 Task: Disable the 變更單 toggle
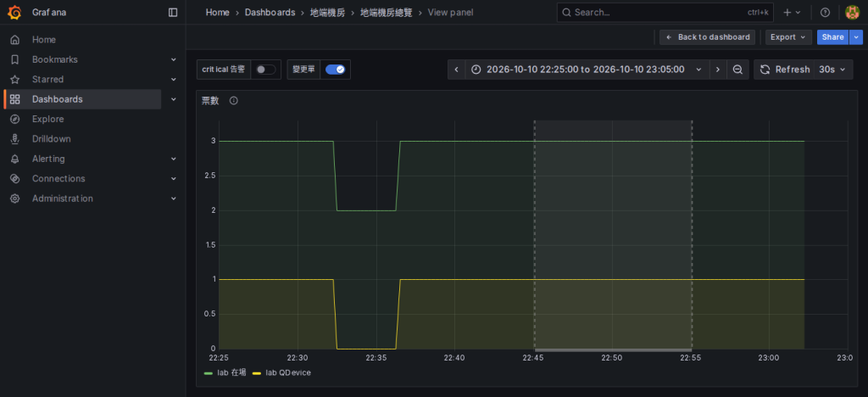pyautogui.click(x=335, y=70)
